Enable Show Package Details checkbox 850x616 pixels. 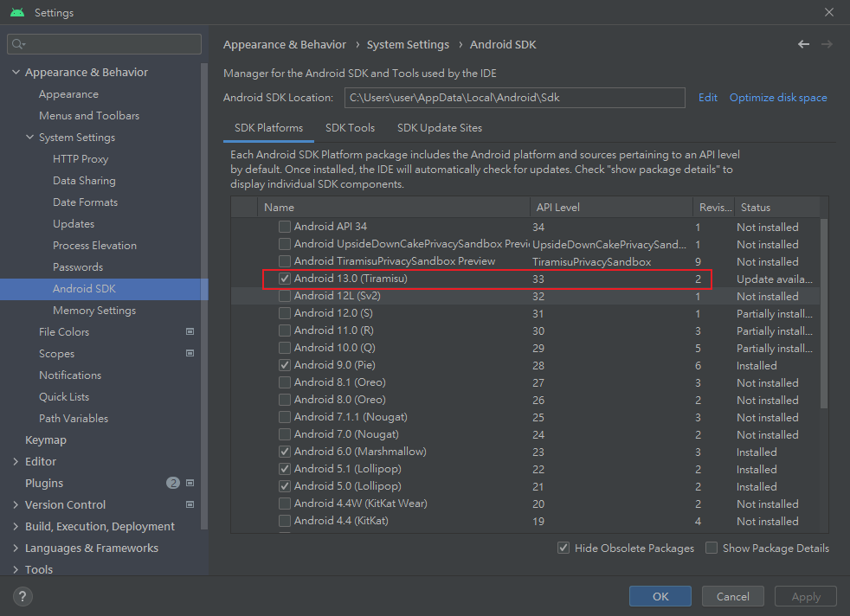click(712, 548)
